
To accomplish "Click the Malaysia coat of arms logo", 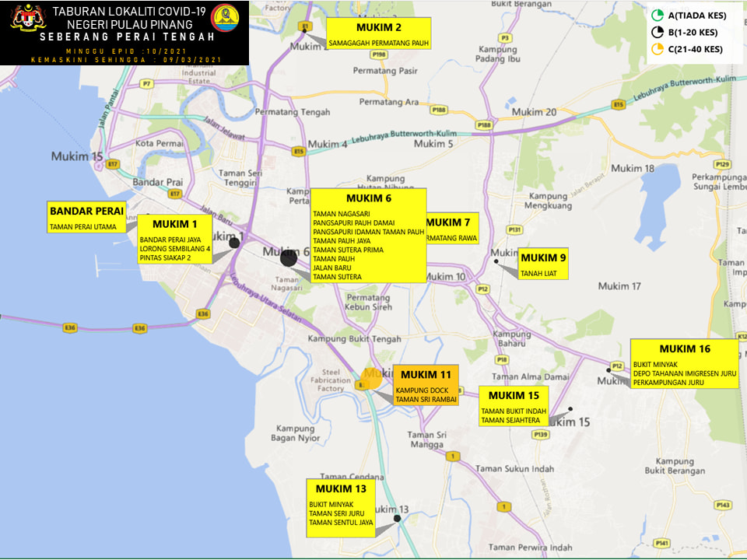I will click(28, 18).
